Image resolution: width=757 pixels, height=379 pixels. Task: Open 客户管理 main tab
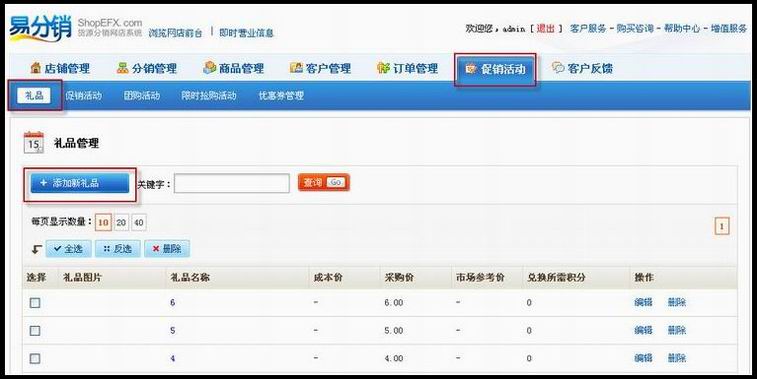(x=320, y=68)
